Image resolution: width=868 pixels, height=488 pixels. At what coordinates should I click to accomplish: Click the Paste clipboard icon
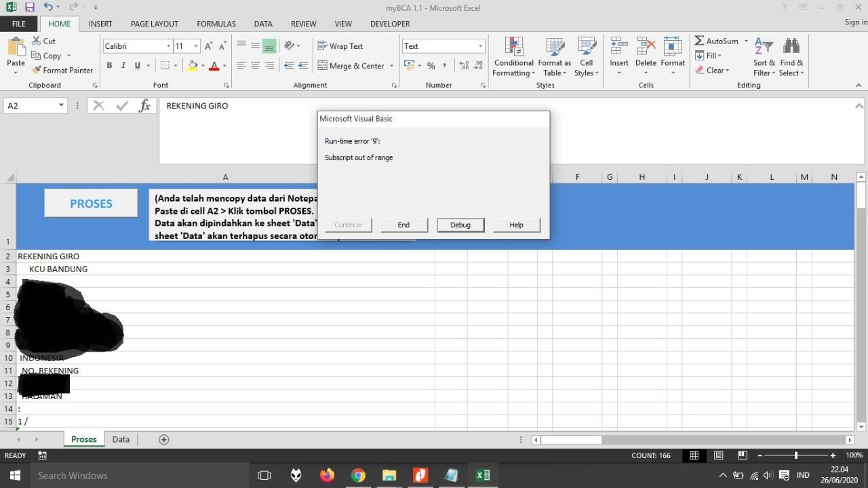[x=16, y=48]
